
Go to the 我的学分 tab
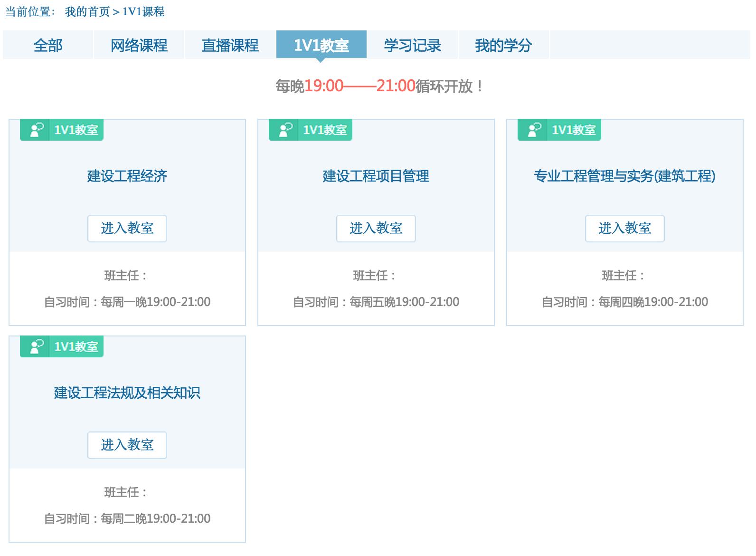click(503, 45)
